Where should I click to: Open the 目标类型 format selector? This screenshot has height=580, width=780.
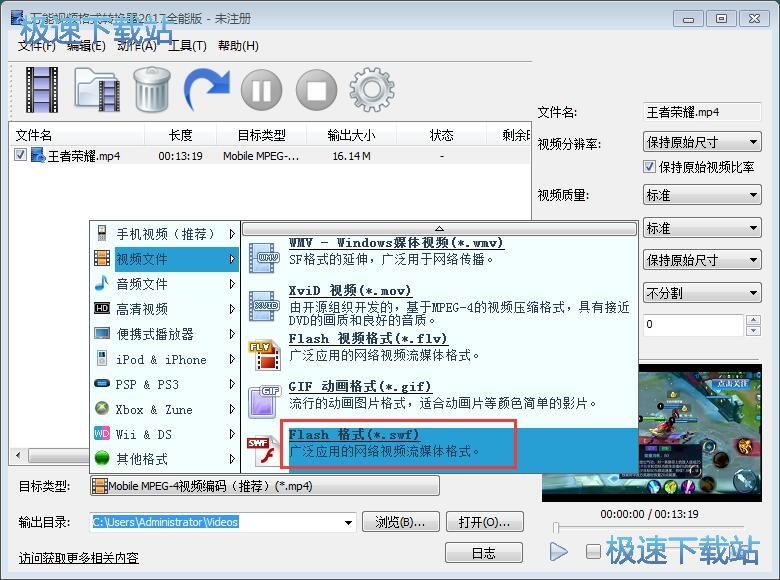click(x=265, y=486)
